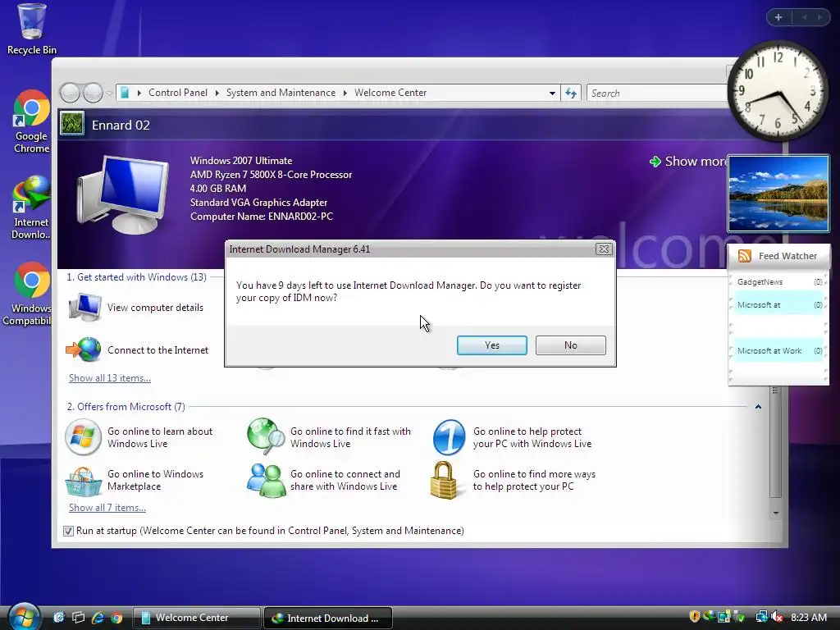840x630 pixels.
Task: Click the scroll down arrow in Welcome Center
Action: tap(775, 514)
